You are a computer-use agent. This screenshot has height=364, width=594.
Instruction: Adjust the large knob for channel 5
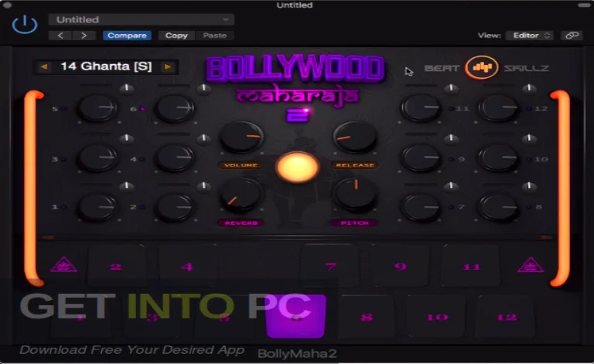pos(97,108)
